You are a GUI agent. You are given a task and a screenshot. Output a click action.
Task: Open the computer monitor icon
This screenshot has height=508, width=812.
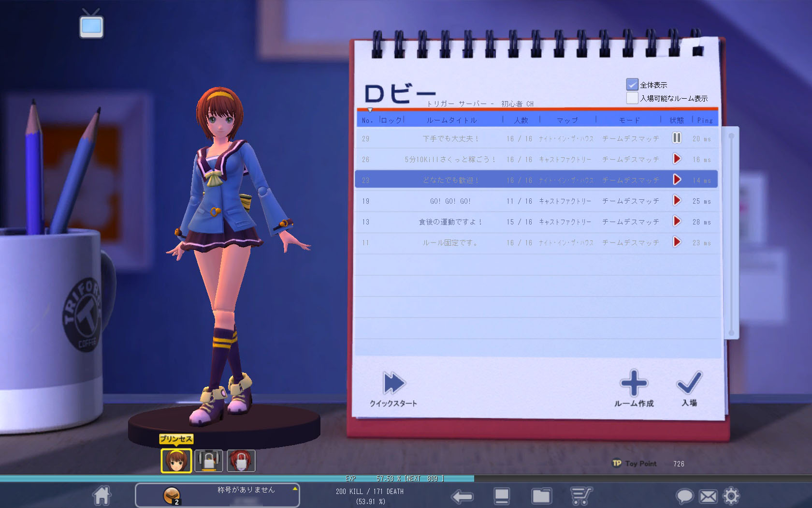point(502,496)
